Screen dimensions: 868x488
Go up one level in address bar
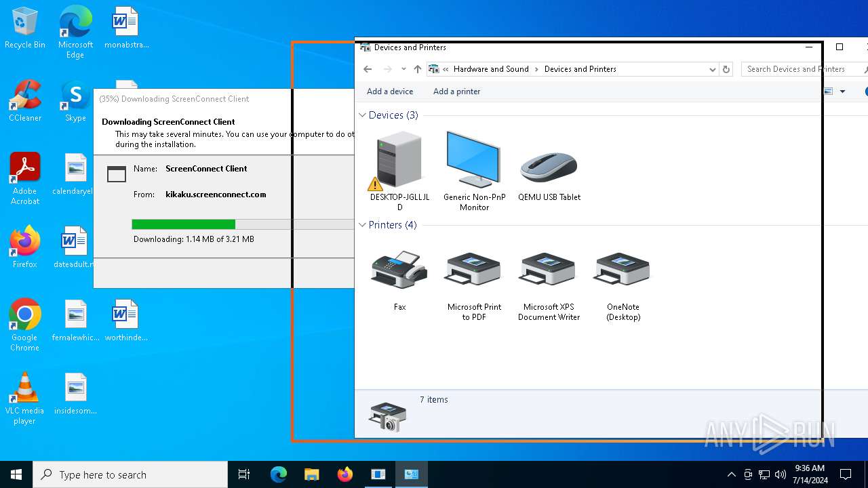[418, 69]
